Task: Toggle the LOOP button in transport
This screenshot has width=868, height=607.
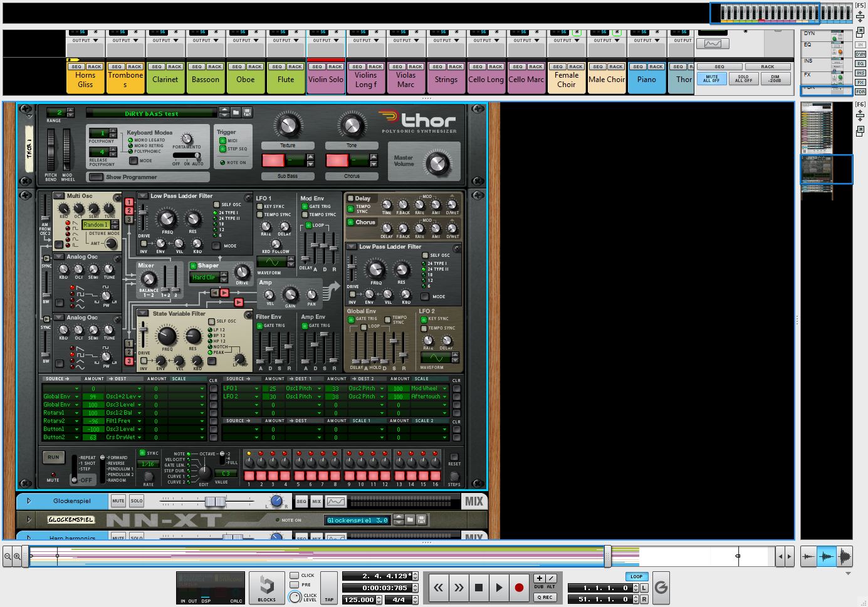Action: 636,576
